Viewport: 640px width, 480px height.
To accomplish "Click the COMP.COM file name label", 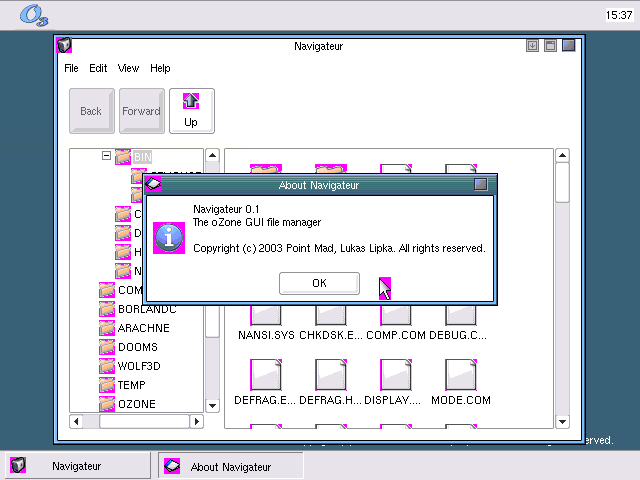I will coord(396,335).
